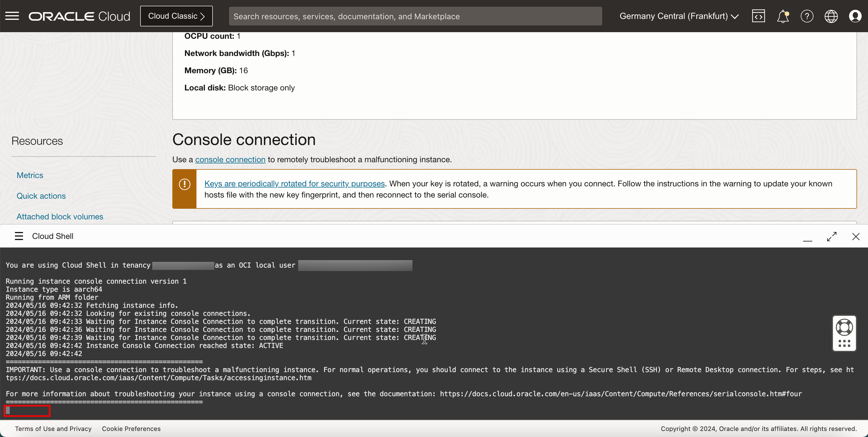Close the Cloud Shell panel
868x437 pixels.
click(x=856, y=237)
